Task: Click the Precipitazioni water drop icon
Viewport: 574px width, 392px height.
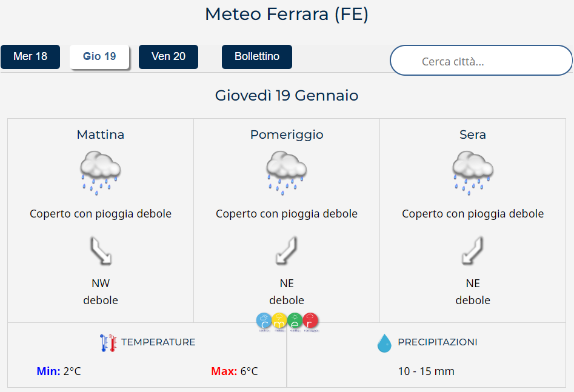Action: click(x=384, y=343)
